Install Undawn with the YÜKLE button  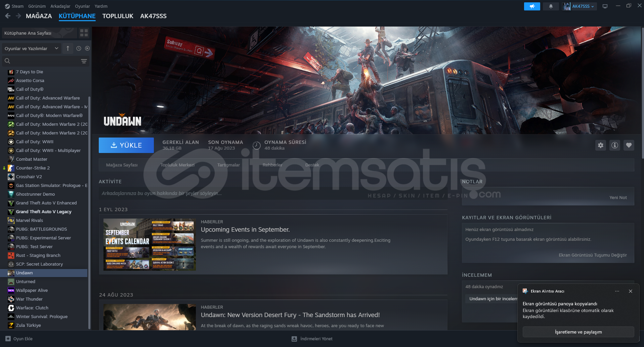pos(126,145)
